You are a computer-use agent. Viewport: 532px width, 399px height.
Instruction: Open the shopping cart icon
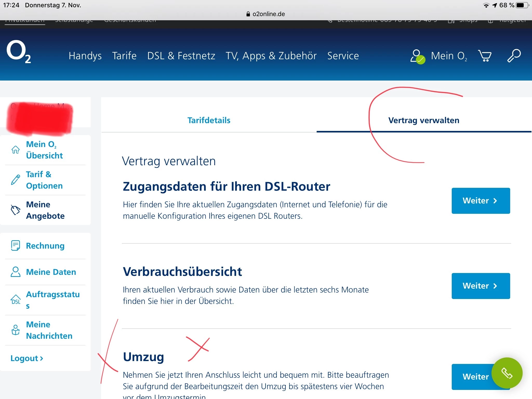point(485,56)
